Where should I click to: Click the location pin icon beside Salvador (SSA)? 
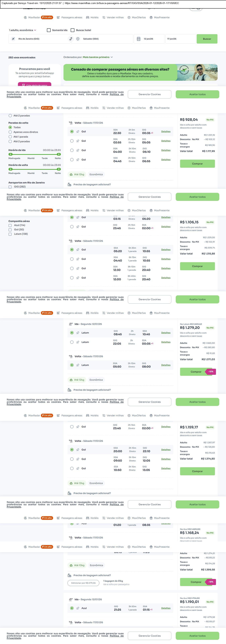click(x=78, y=39)
